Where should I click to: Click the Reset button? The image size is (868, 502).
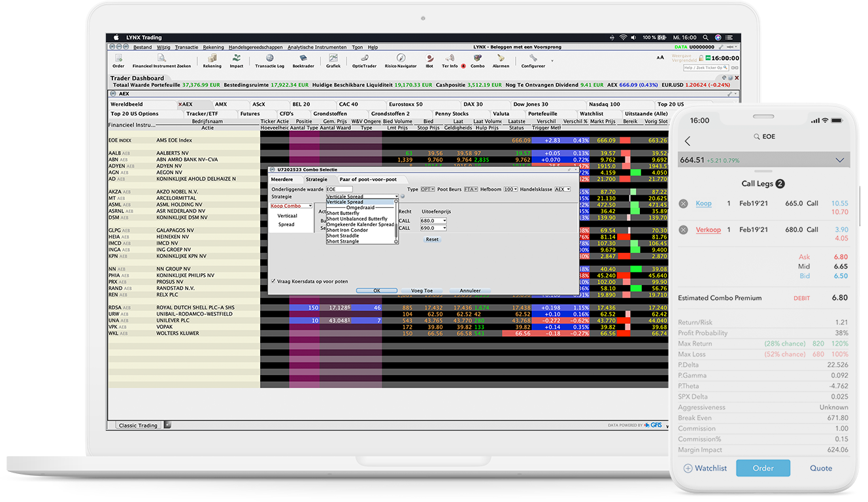[432, 239]
